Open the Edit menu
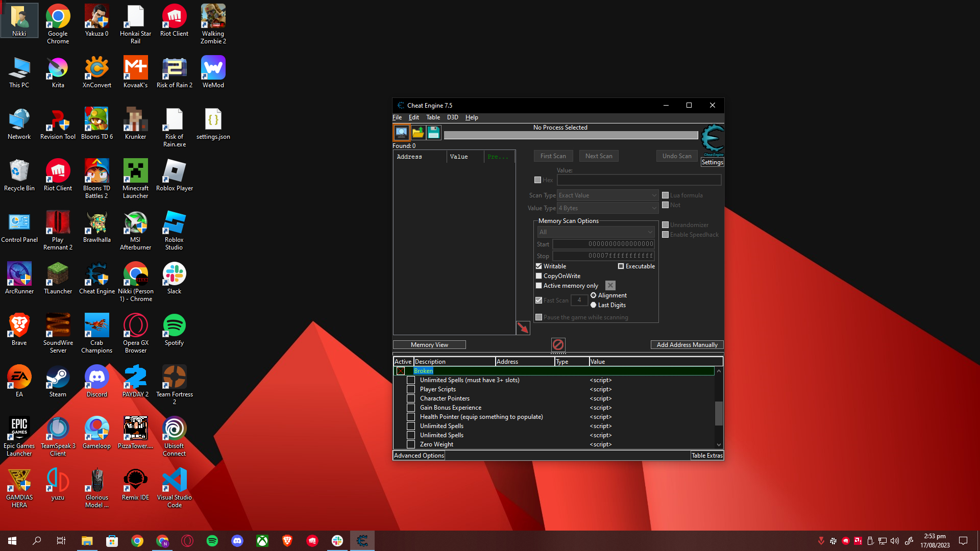 click(x=413, y=117)
